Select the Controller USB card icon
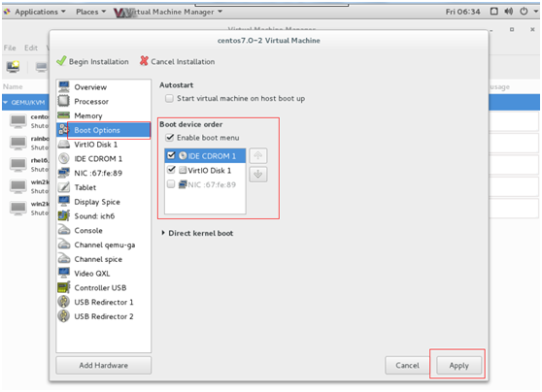 click(x=64, y=287)
